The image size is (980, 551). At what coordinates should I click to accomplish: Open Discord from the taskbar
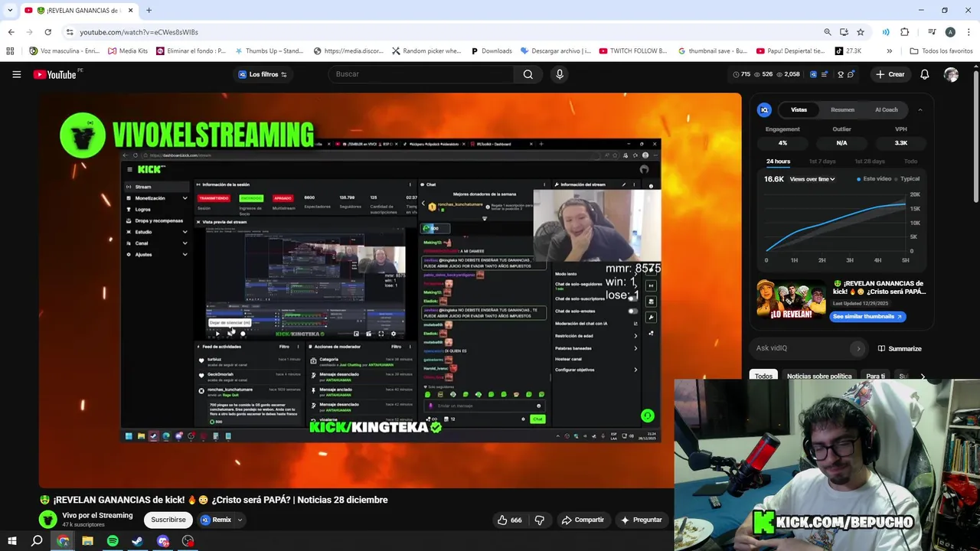[x=163, y=541]
